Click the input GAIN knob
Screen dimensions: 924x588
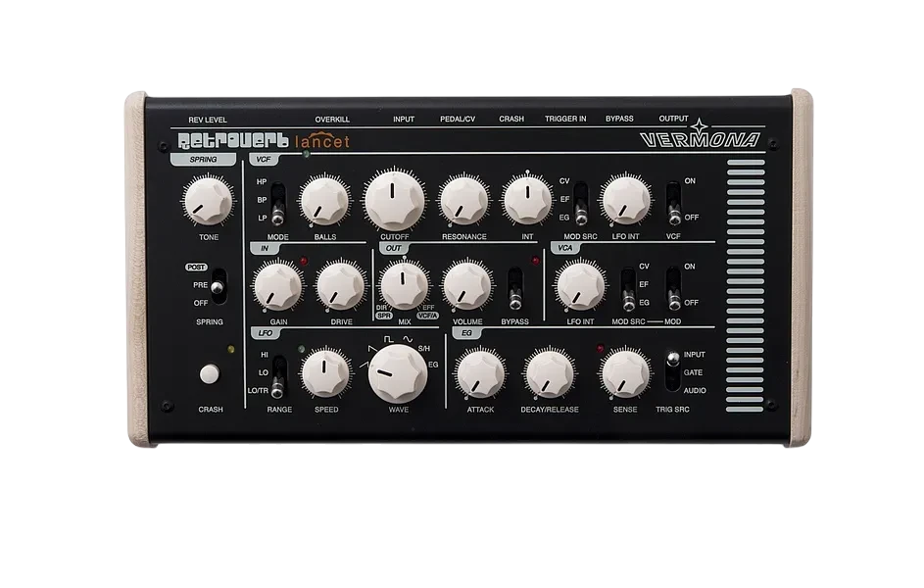tap(277, 286)
